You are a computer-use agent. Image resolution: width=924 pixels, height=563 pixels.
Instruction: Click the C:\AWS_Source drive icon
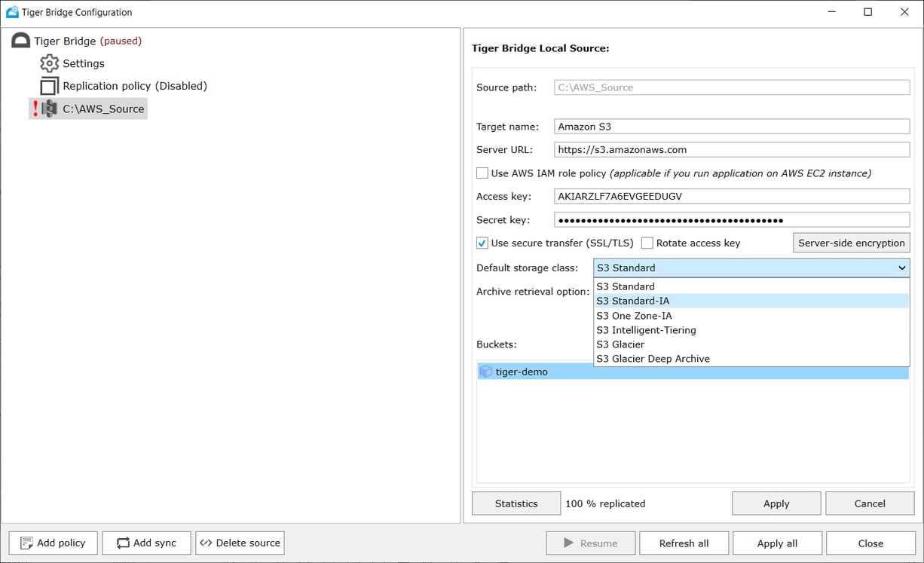[50, 109]
